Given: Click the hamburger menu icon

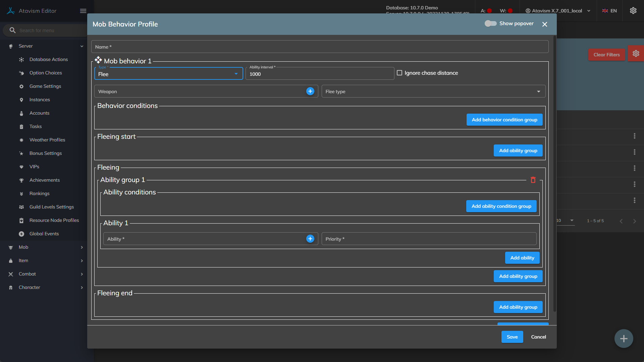Looking at the screenshot, I should point(83,11).
